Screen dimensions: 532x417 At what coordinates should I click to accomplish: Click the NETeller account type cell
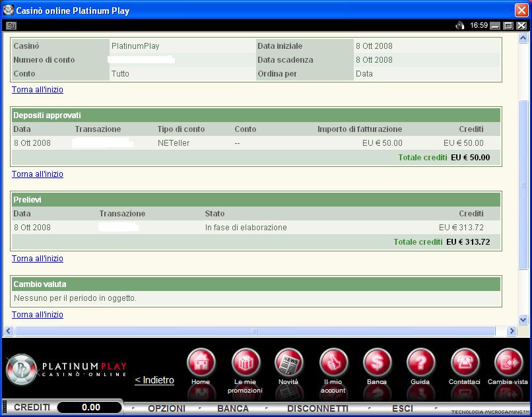[x=174, y=143]
